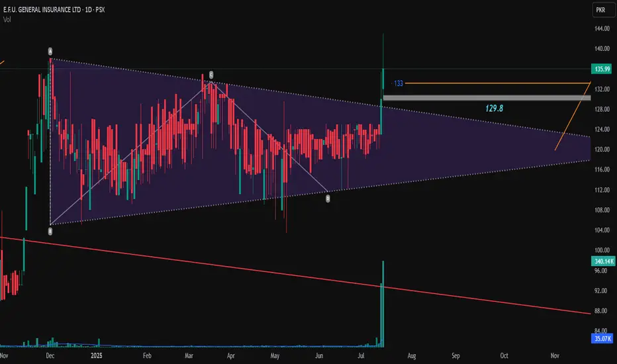Click the volume MA label 35.07K
This screenshot has height=364, width=617.
pyautogui.click(x=602, y=338)
